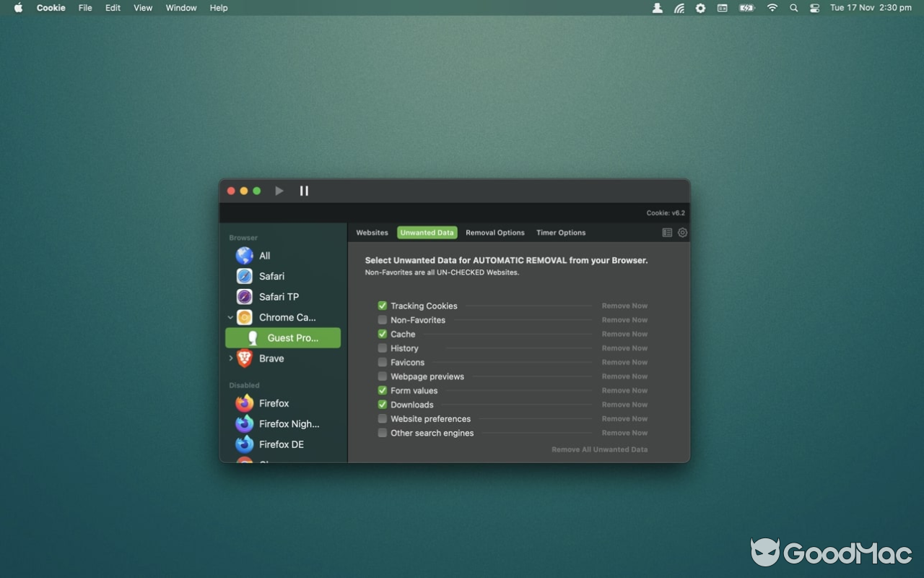This screenshot has width=924, height=578.
Task: Uncheck the Tracking Cookies checkbox
Action: (383, 306)
